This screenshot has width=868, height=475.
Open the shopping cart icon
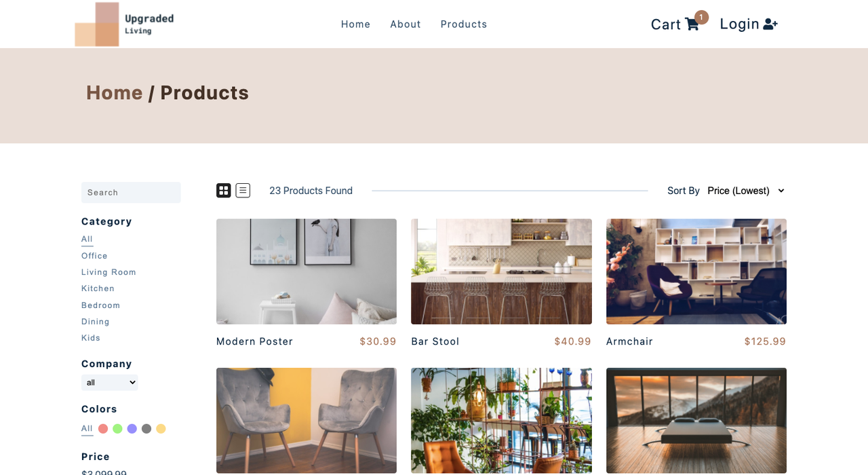coord(692,24)
